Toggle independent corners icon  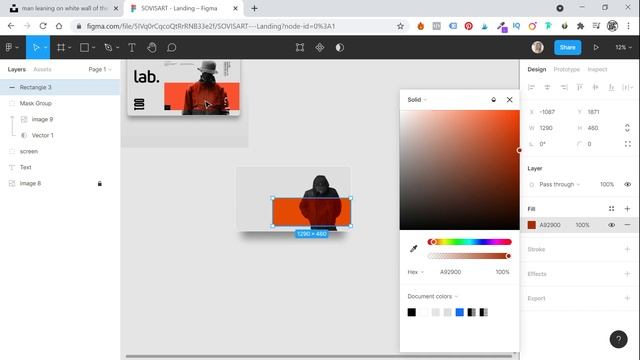[627, 144]
